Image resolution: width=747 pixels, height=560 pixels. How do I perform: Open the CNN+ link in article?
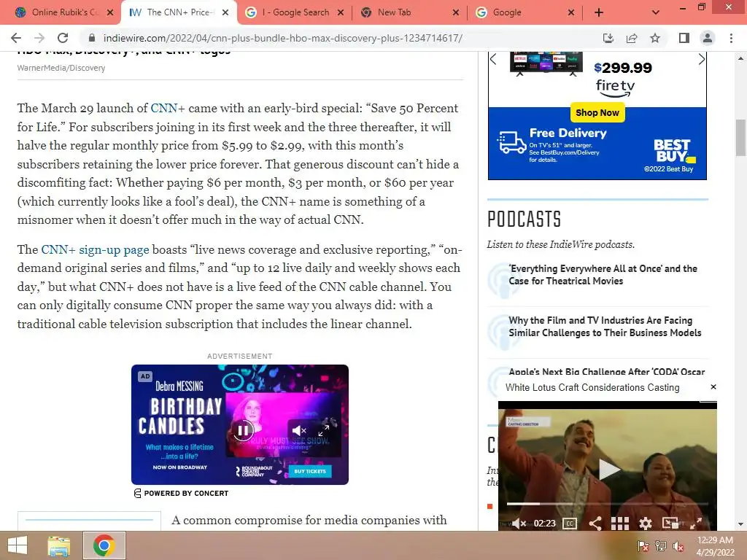[x=167, y=108]
